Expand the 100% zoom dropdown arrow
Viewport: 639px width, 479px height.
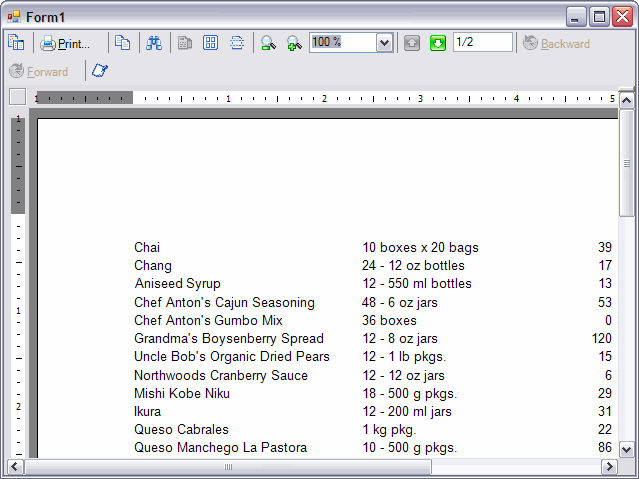(384, 43)
